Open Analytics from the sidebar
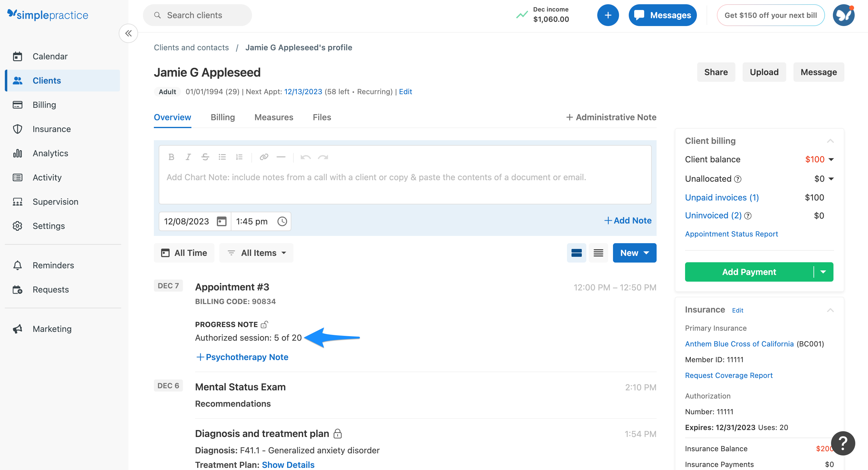 50,153
